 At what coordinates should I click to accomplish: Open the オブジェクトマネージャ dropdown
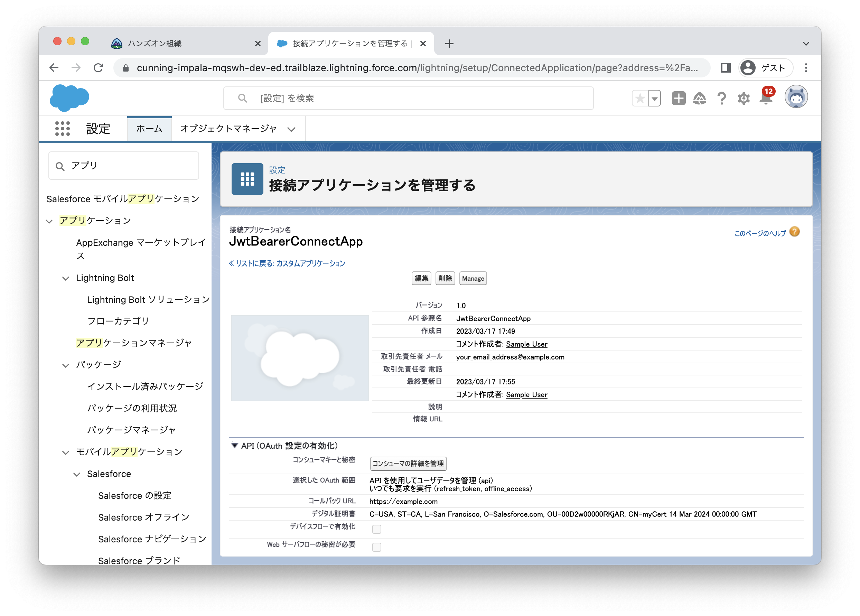pyautogui.click(x=291, y=129)
